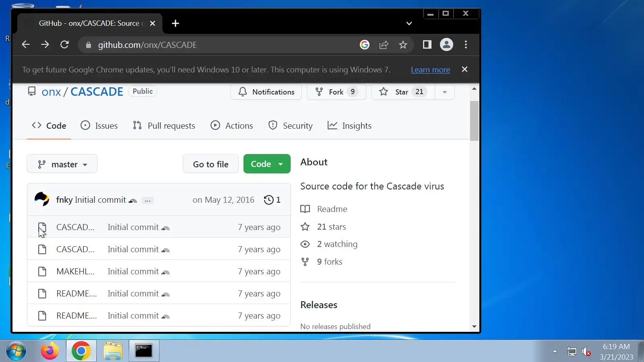644x362 pixels.
Task: Click the fnky author avatar
Action: [42, 200]
